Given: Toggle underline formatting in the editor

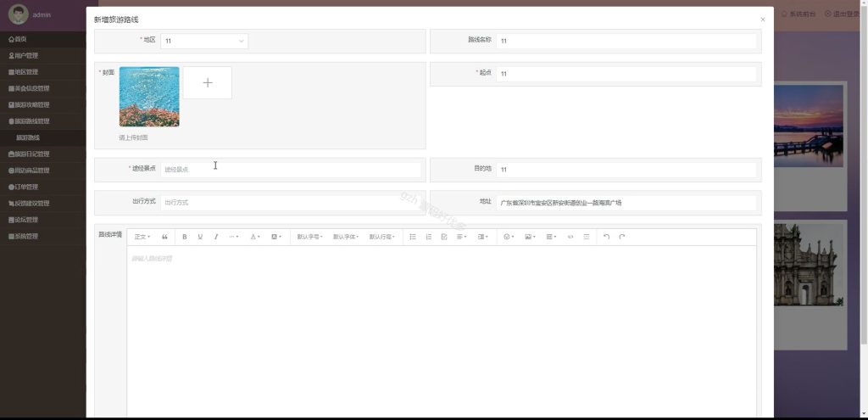Looking at the screenshot, I should (x=200, y=237).
